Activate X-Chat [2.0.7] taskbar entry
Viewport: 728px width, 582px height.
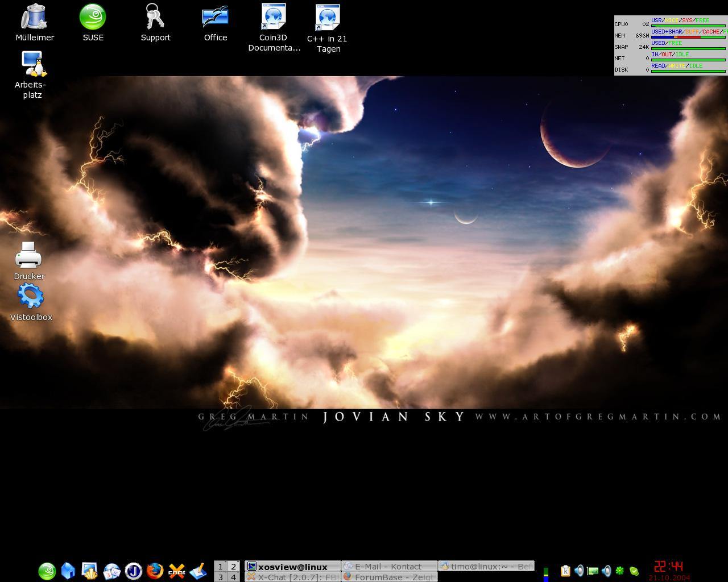293,577
